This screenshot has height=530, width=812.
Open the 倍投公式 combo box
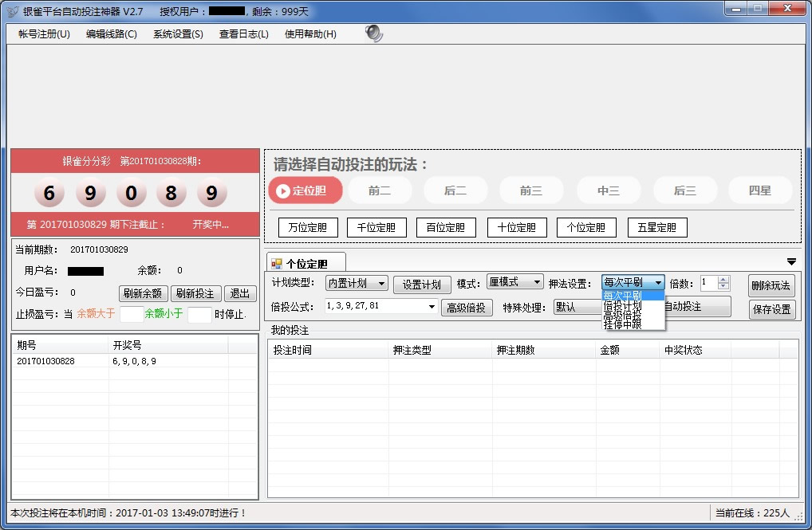(x=382, y=307)
